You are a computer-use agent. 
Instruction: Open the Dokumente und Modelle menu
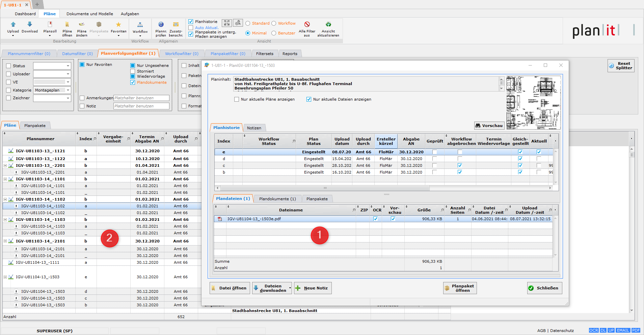(x=89, y=14)
